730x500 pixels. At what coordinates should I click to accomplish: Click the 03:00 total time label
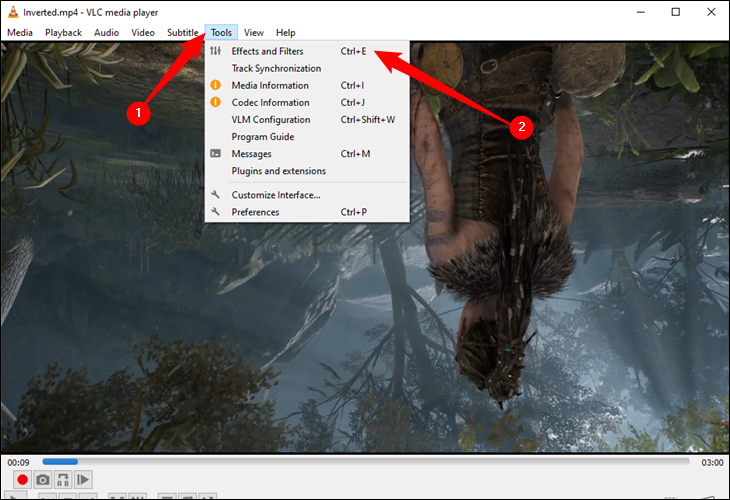[711, 462]
